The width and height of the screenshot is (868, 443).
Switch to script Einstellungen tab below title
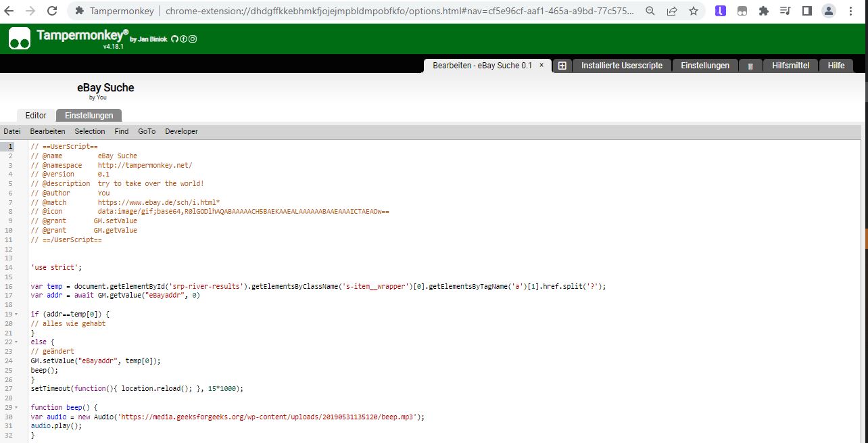click(89, 116)
